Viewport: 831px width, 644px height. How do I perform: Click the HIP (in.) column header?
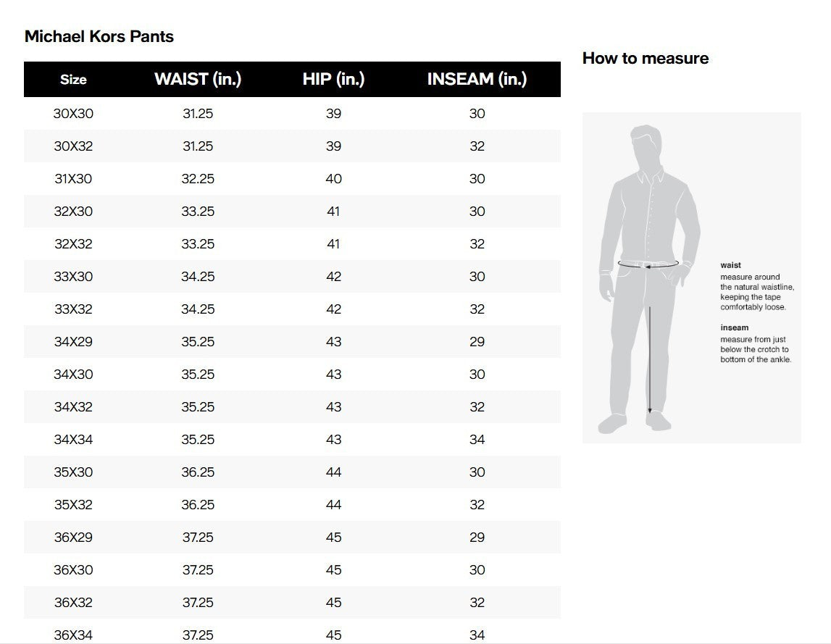(333, 79)
